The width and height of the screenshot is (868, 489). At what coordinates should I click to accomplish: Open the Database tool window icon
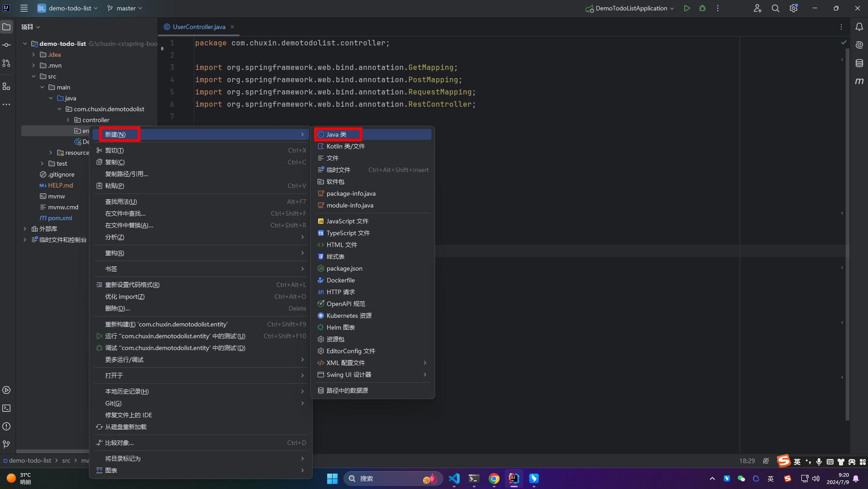tap(859, 63)
